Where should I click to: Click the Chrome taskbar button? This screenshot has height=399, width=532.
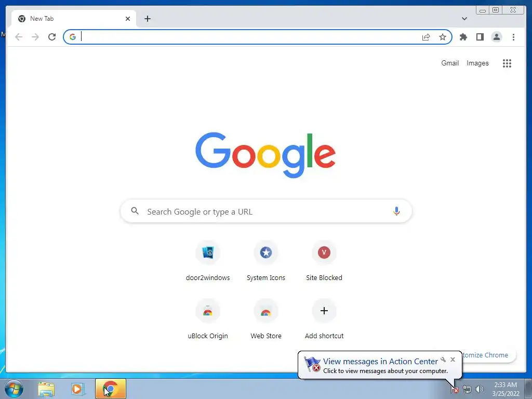(111, 389)
